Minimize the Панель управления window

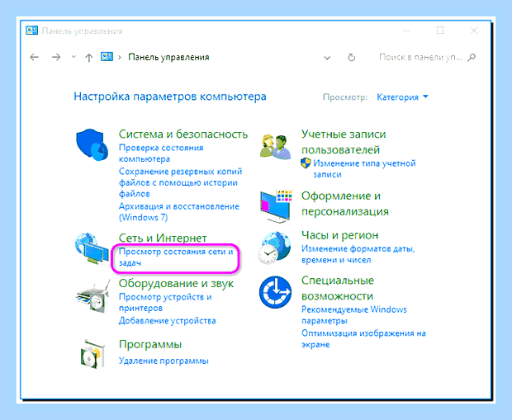[406, 31]
